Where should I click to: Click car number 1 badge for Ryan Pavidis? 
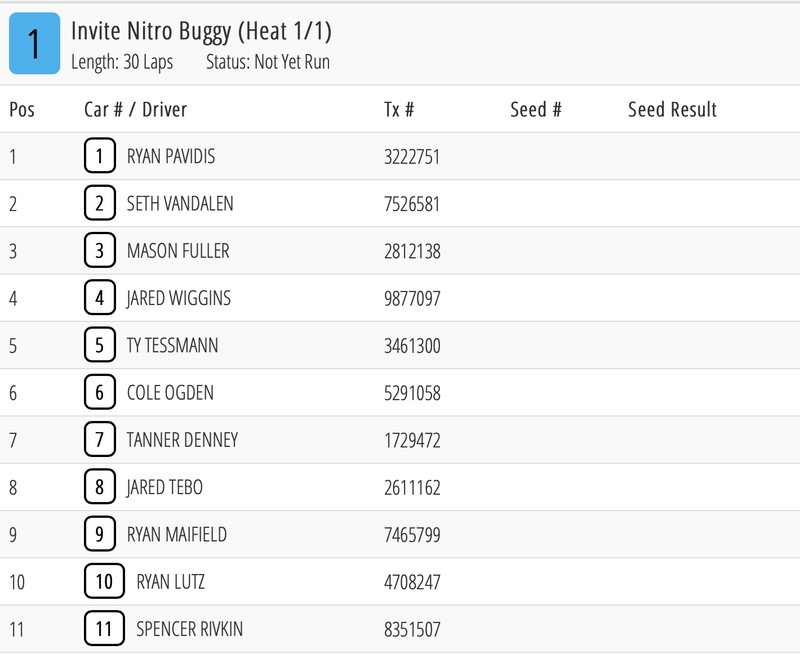coord(99,156)
